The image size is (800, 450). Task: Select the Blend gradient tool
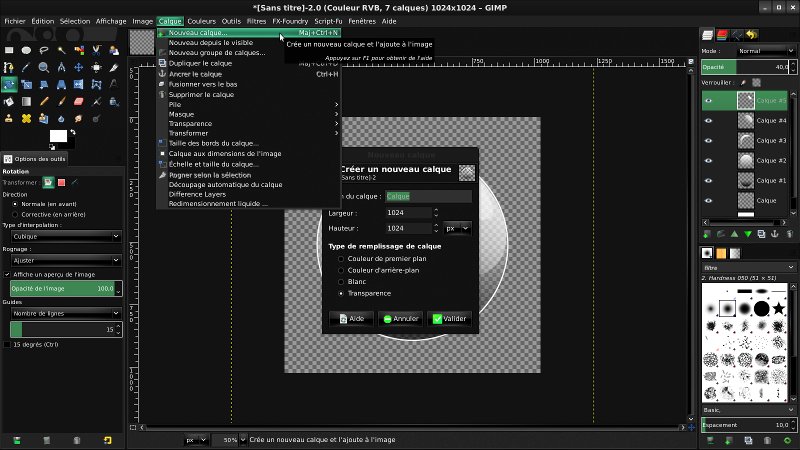27,102
